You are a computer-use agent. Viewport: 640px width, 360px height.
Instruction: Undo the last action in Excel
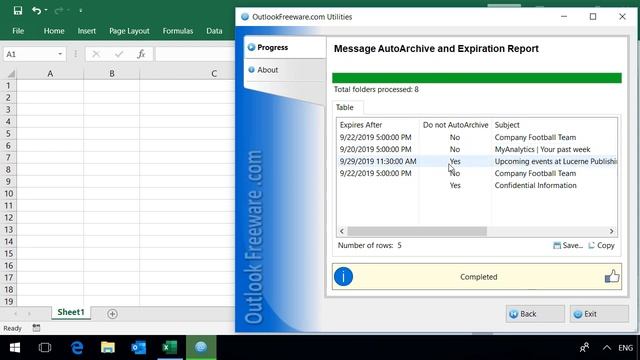coord(36,11)
